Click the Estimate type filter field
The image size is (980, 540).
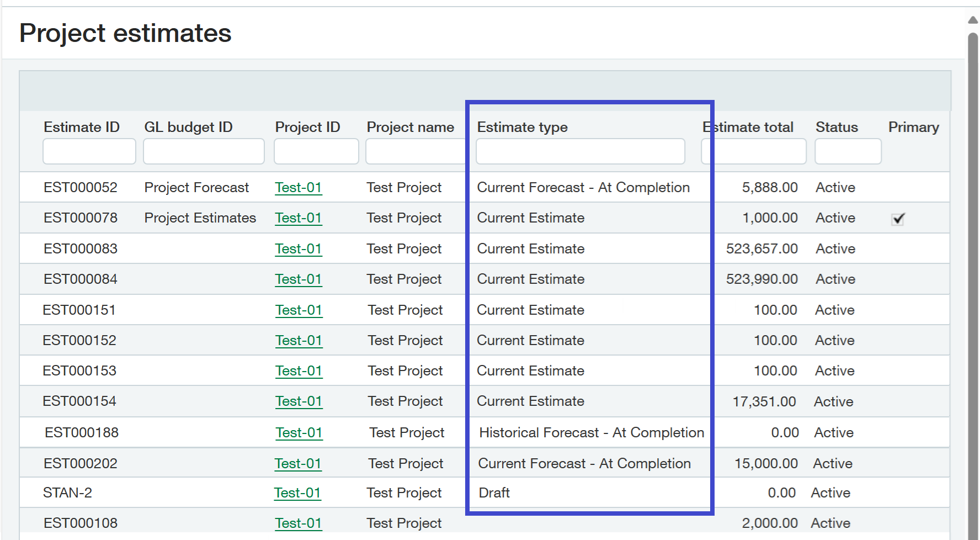pyautogui.click(x=580, y=151)
